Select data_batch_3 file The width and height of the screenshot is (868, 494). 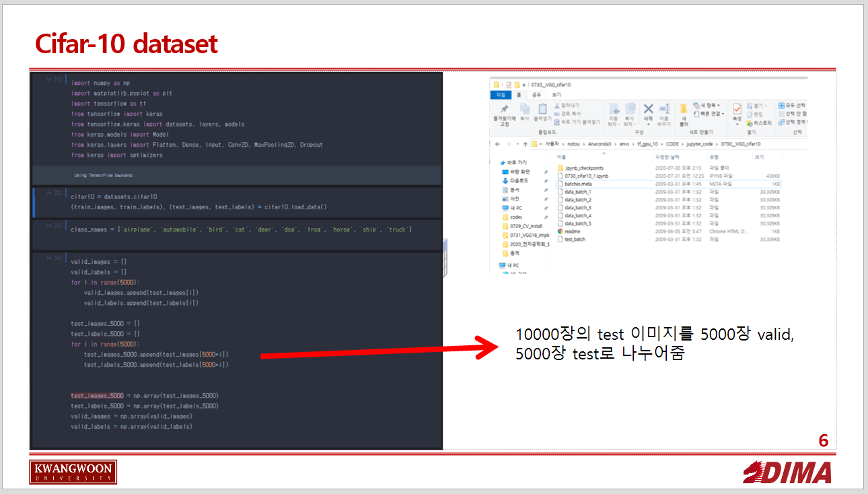pyautogui.click(x=574, y=208)
